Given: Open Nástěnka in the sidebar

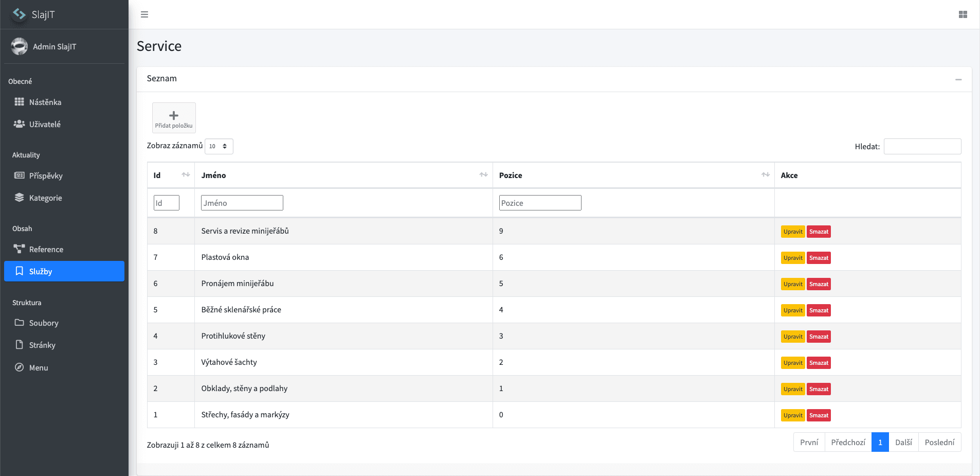Looking at the screenshot, I should (x=45, y=102).
